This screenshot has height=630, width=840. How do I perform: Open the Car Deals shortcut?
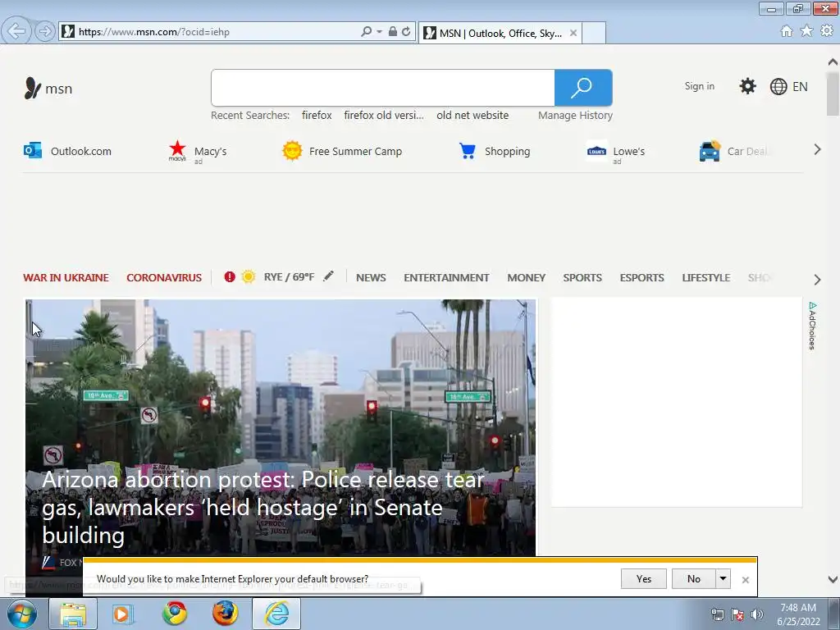pyautogui.click(x=734, y=151)
